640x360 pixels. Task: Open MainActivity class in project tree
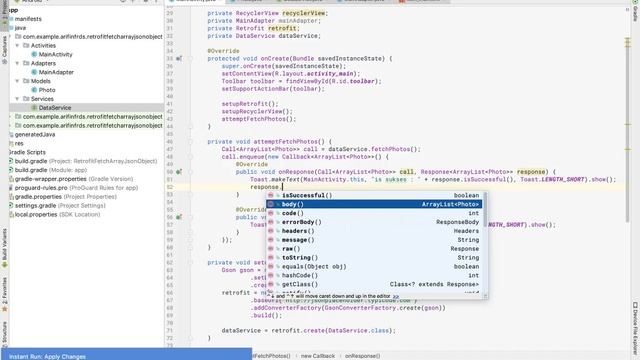56,54
